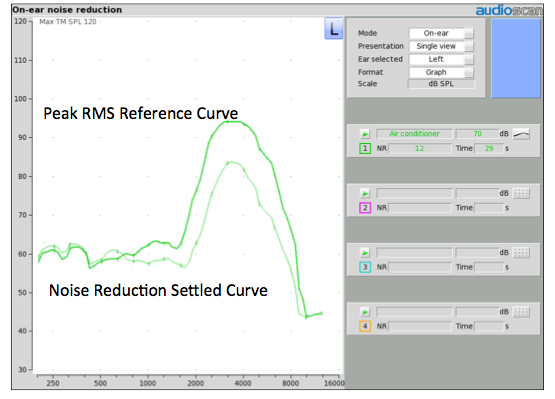Select stimulus field for test 4

click(414, 312)
